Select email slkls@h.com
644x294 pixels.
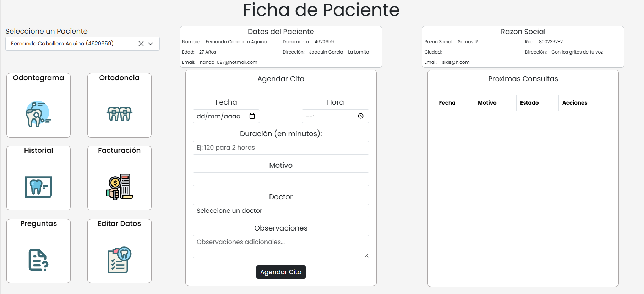click(455, 62)
